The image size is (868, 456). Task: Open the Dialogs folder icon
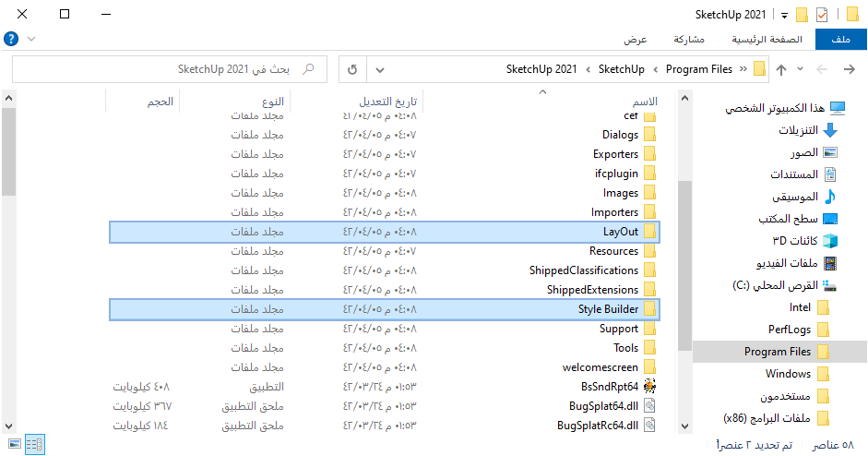650,135
